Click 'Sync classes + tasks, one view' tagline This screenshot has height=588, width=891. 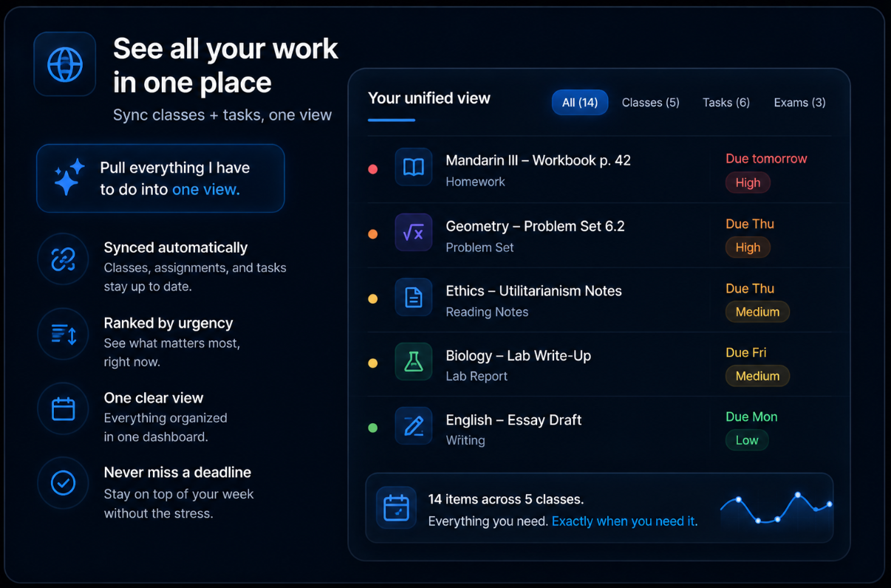222,115
